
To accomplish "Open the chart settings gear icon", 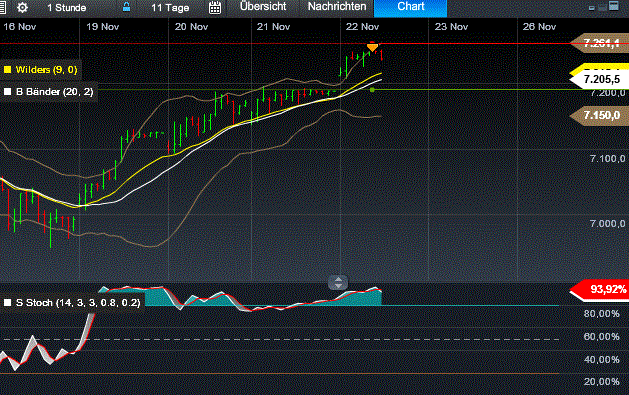I will tap(22, 8).
